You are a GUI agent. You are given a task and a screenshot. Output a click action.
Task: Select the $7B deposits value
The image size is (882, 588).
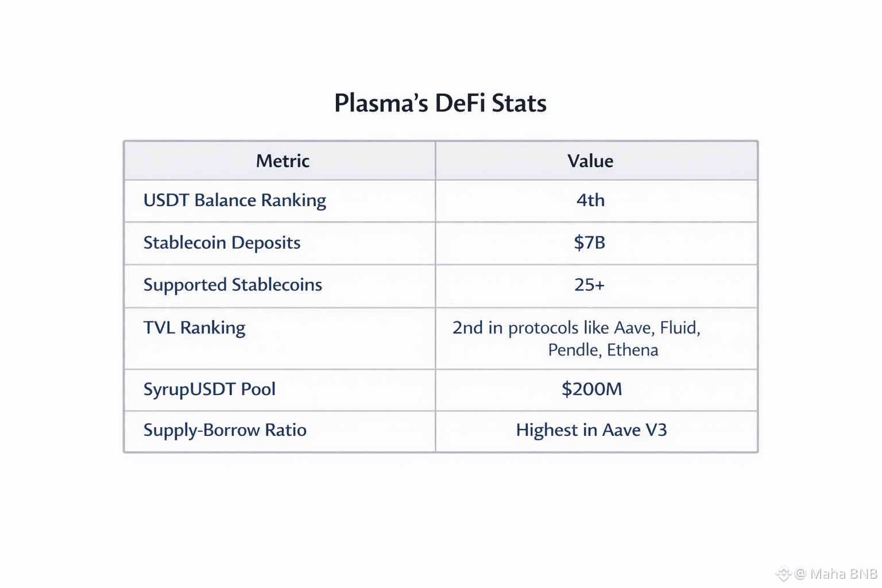[x=590, y=243]
